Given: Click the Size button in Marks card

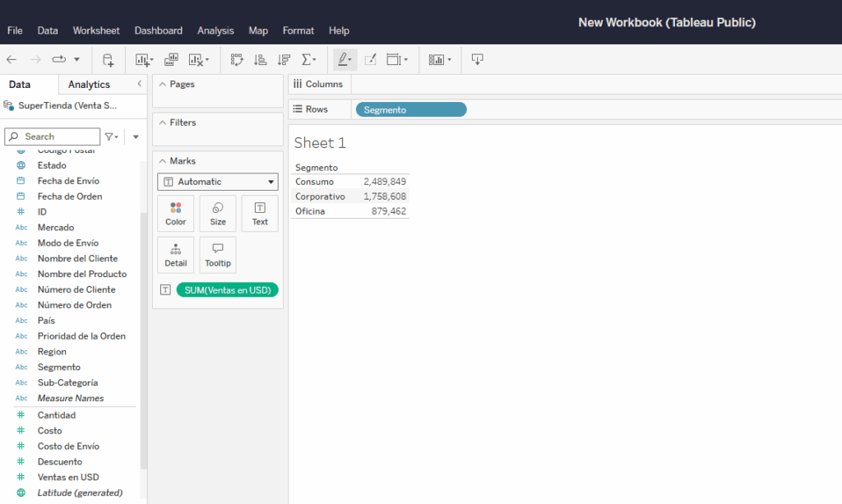Looking at the screenshot, I should click(218, 213).
